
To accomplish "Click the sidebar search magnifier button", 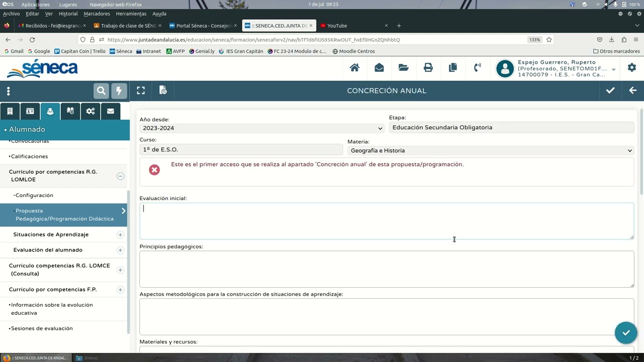I will tap(101, 90).
